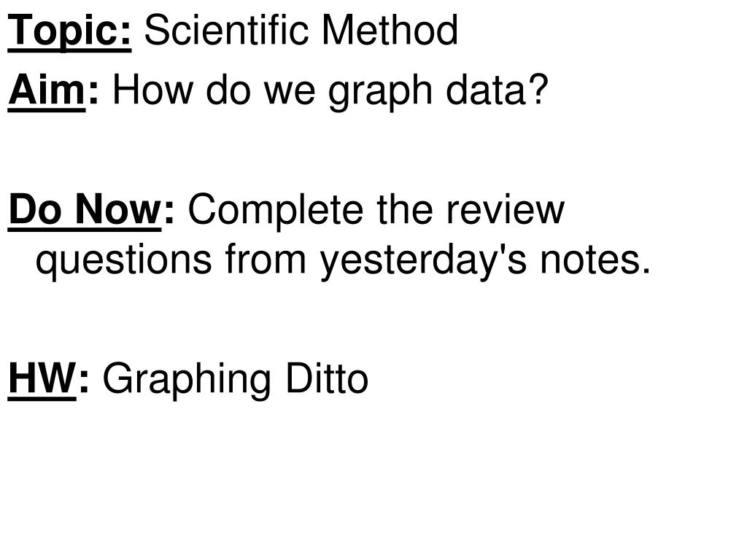Image resolution: width=747 pixels, height=560 pixels.
Task: Click the word 'the' before 'review'
Action: (405, 210)
